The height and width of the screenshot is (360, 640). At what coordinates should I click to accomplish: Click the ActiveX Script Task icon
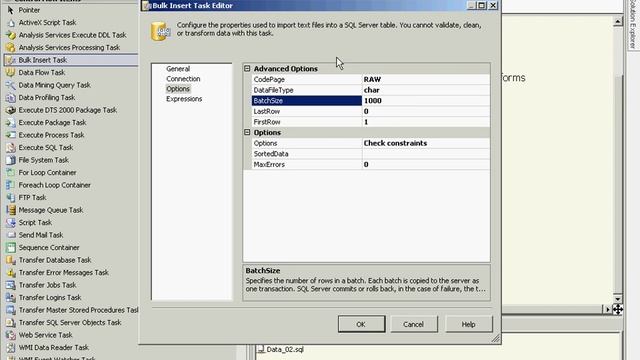coord(11,22)
